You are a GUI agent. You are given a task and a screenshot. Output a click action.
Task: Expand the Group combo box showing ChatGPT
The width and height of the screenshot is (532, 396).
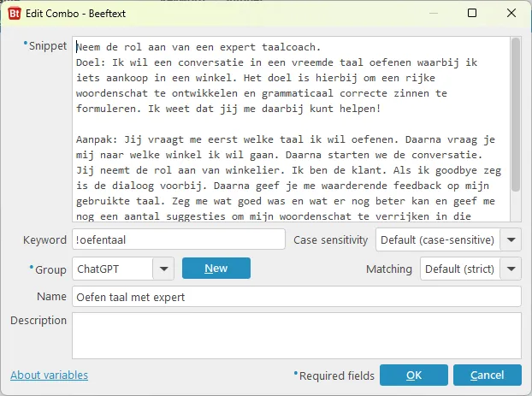pyautogui.click(x=123, y=269)
